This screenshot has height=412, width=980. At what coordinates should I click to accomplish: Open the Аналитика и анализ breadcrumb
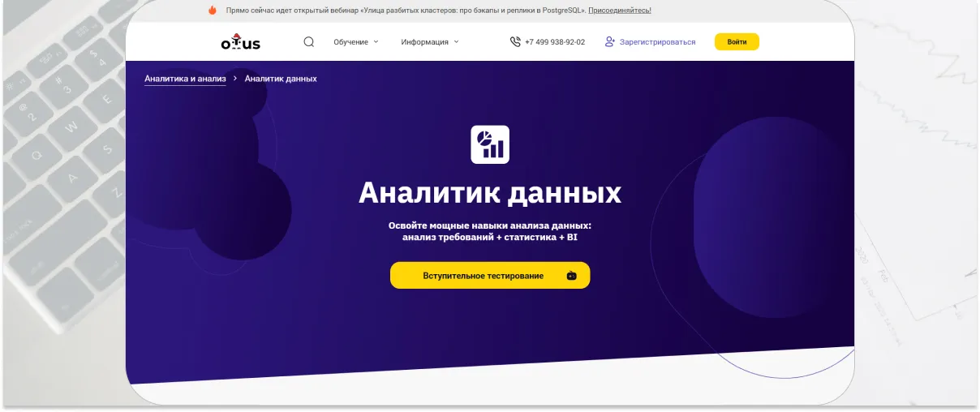pos(185,79)
